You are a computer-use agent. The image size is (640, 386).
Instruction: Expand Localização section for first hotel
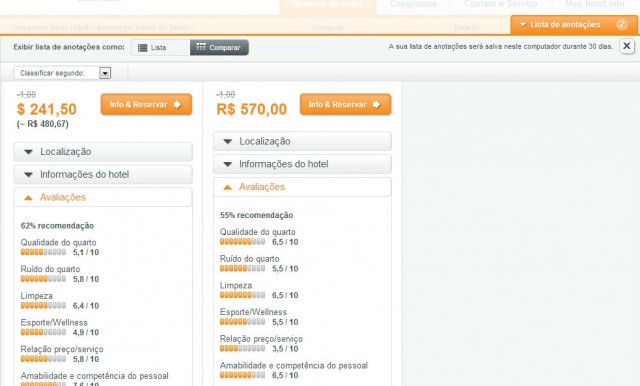[103, 152]
